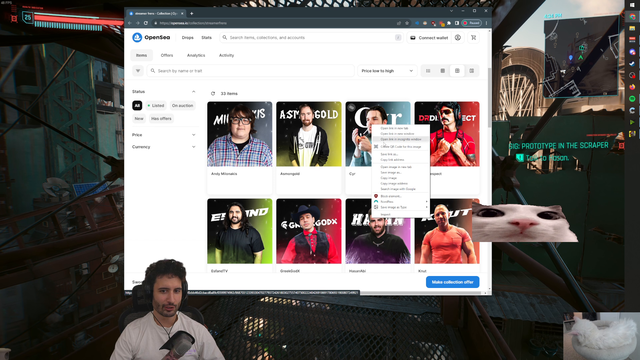Screen dimensions: 640x360
Task: Click the wallet icon in Connect wallet
Action: coord(413,38)
